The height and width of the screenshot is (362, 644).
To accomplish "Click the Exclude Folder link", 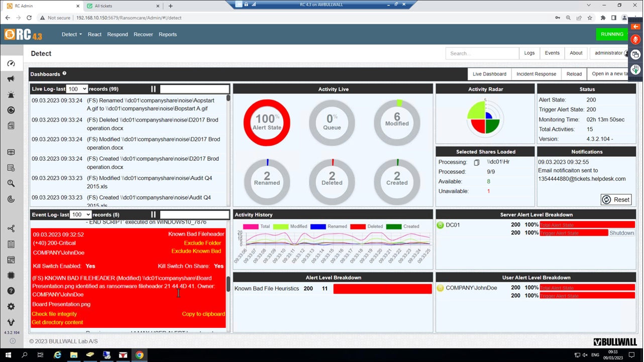I will [x=202, y=243].
